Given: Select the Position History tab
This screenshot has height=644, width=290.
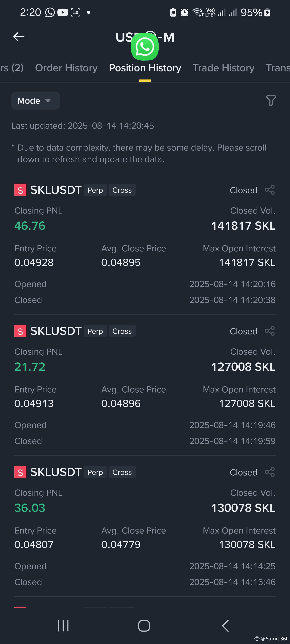Looking at the screenshot, I should click(145, 68).
